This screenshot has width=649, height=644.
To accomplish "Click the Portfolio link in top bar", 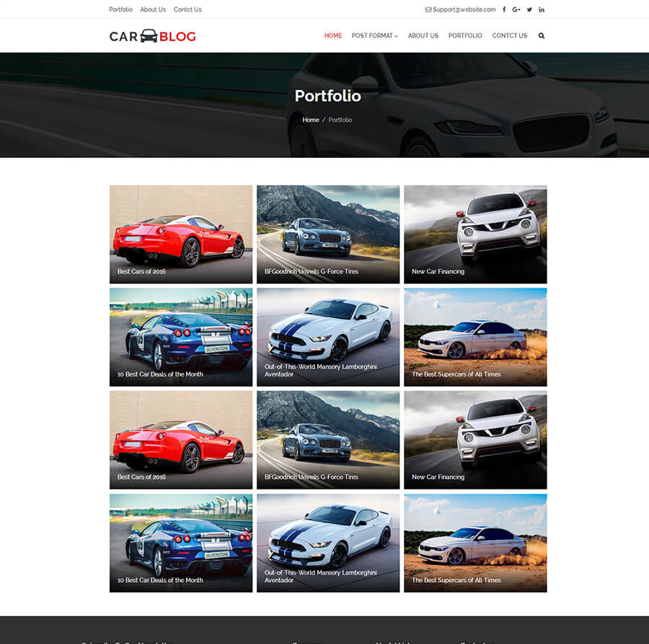I will [x=120, y=9].
